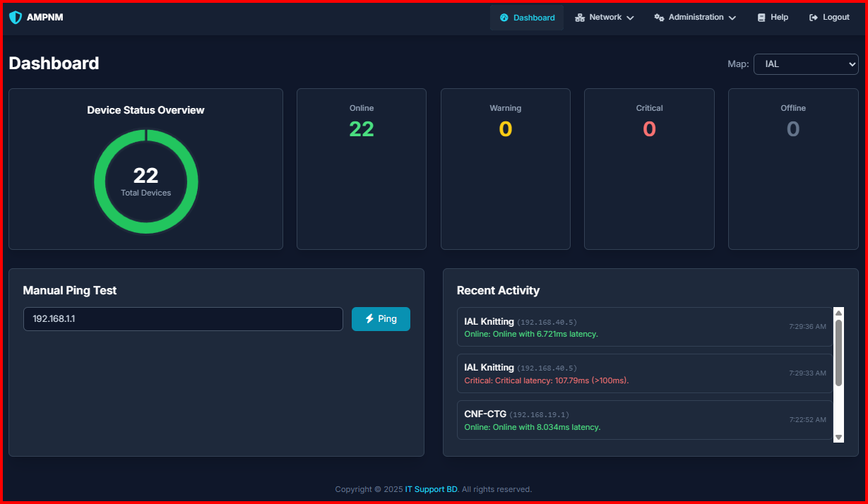Click the 7:22:52 AM timestamp

tap(807, 420)
